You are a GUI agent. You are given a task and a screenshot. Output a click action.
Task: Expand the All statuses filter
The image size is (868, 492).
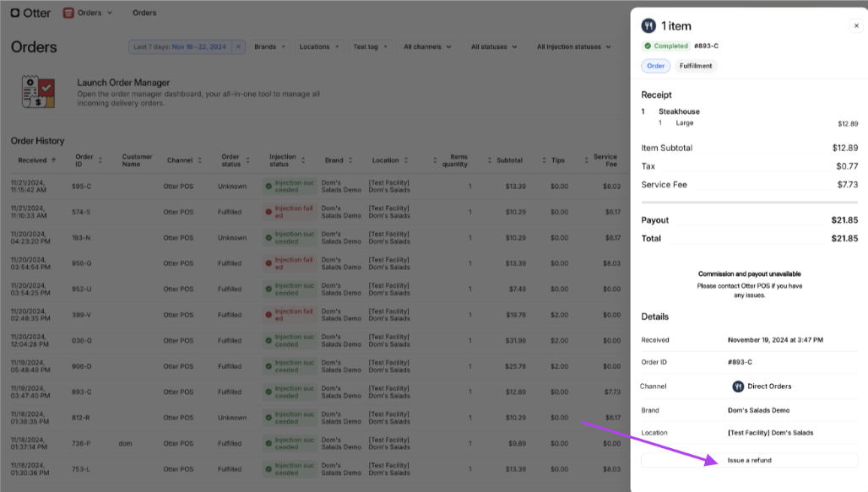click(x=494, y=47)
